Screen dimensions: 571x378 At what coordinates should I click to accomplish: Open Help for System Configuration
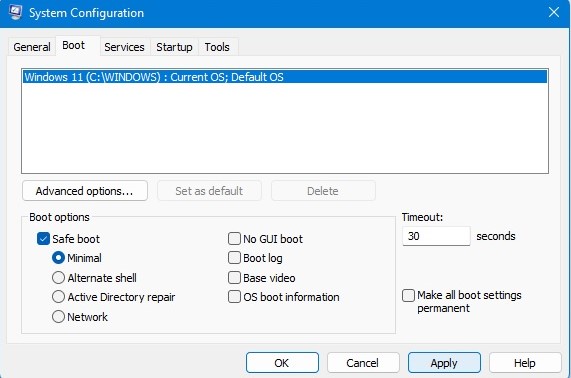click(525, 363)
